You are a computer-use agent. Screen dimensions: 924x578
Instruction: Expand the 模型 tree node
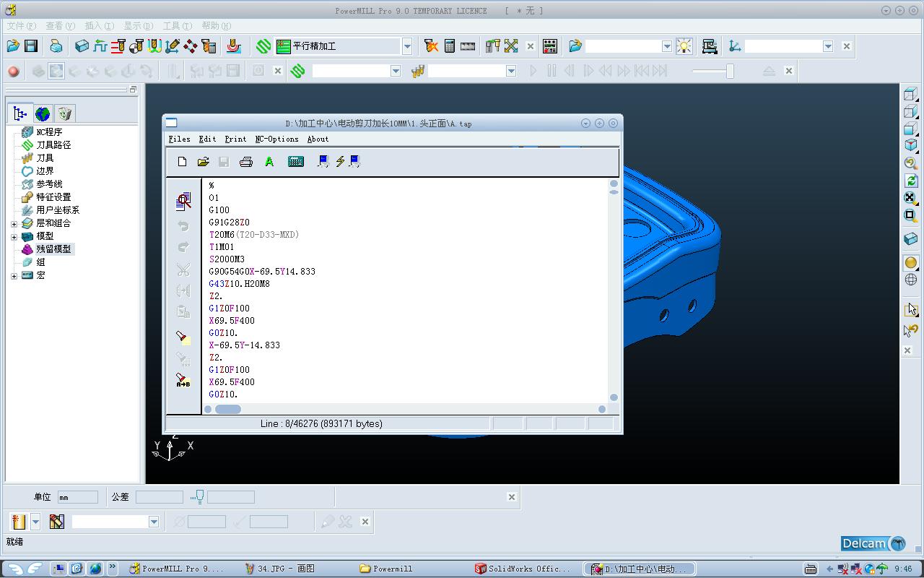click(x=14, y=236)
